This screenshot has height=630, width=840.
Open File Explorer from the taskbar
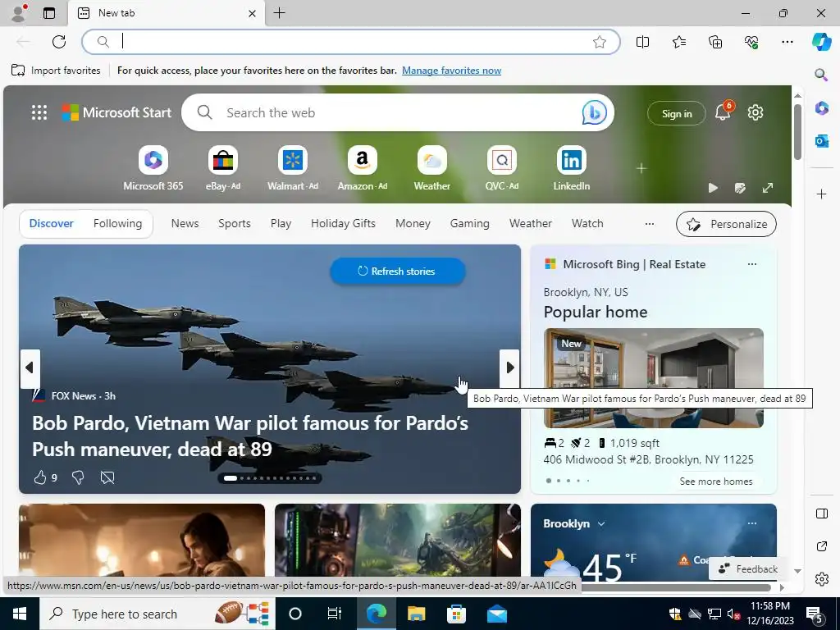[416, 614]
